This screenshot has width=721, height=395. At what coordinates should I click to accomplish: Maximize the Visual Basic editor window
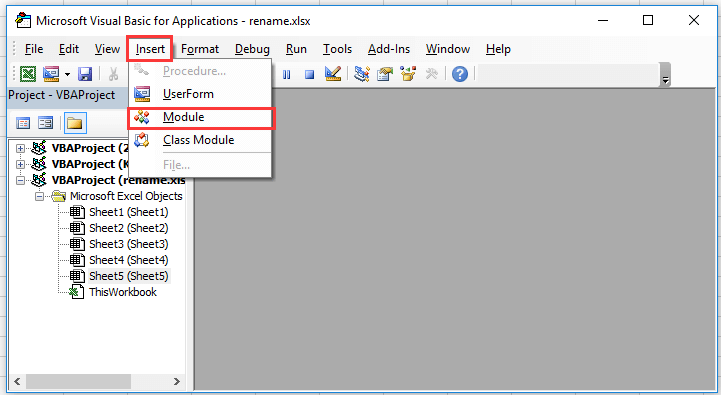(648, 20)
